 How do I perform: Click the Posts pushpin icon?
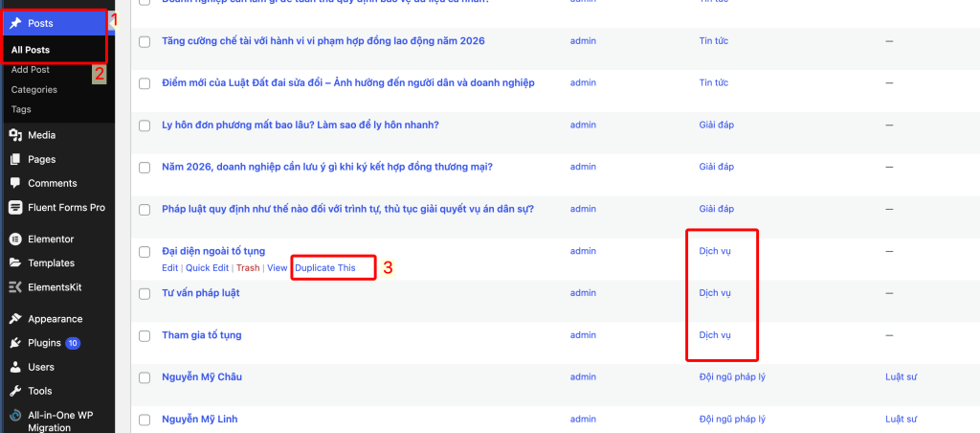tap(15, 23)
